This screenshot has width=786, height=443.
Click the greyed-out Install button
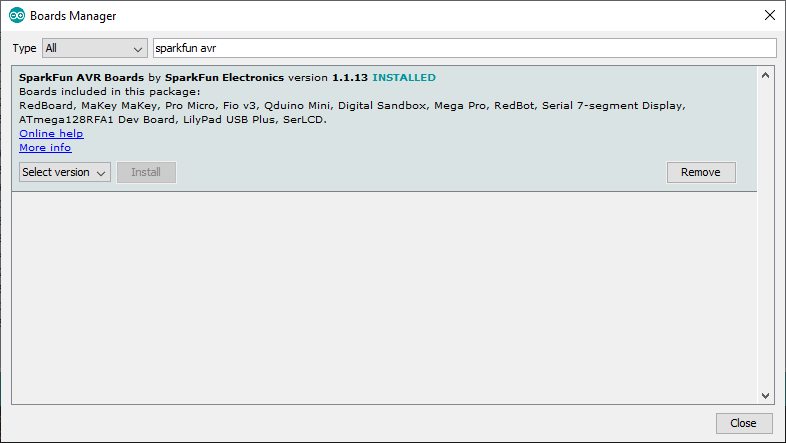146,172
